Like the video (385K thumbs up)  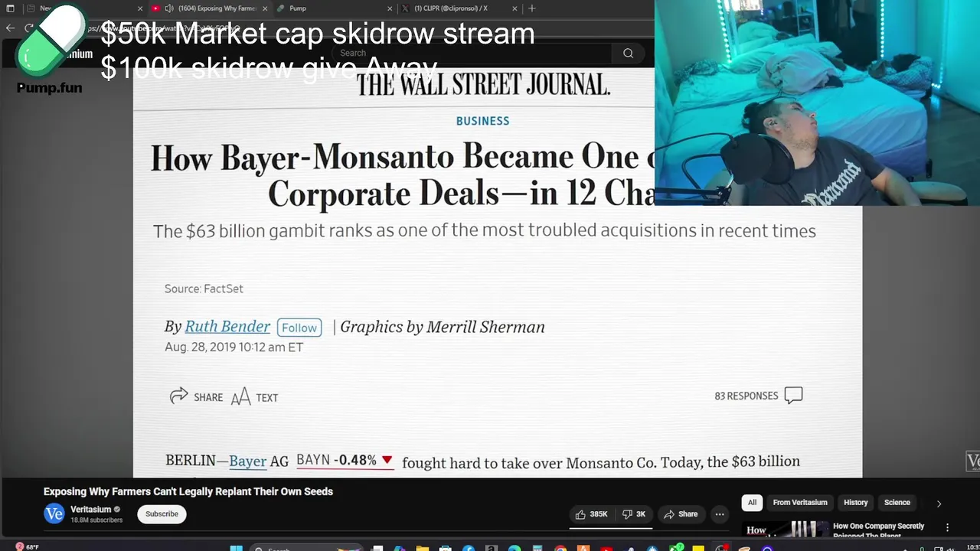click(x=591, y=514)
